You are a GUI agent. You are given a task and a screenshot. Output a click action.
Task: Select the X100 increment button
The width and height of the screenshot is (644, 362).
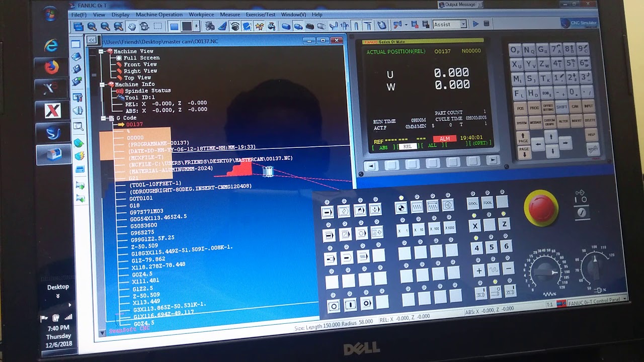434,228
